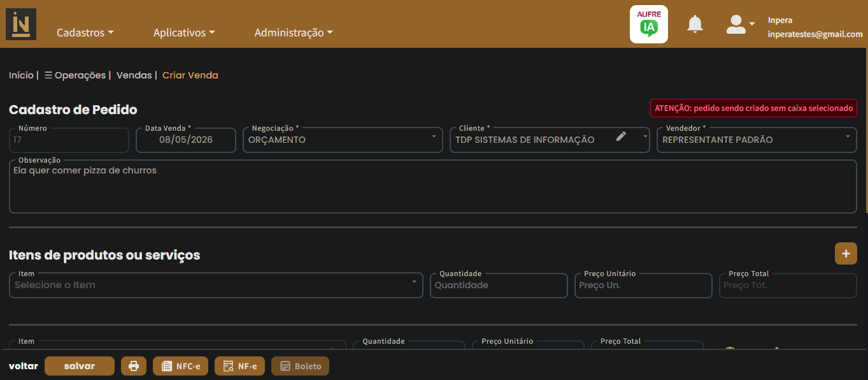Screen dimensions: 868x380
Task: Go back via voltar link
Action: pyautogui.click(x=24, y=366)
